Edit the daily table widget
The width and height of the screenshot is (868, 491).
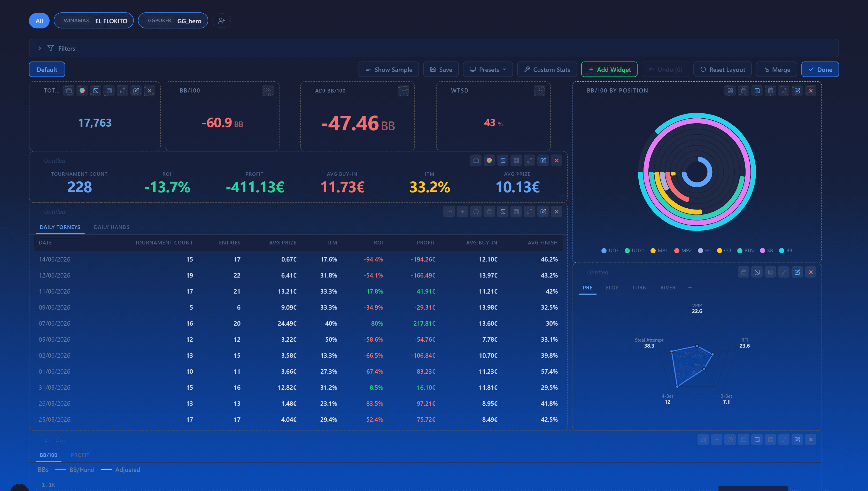click(543, 212)
